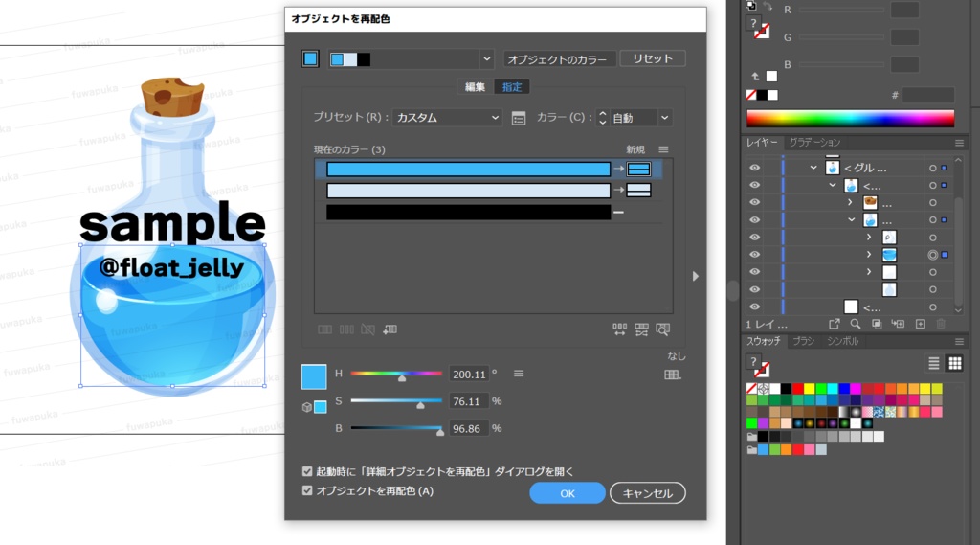Click default fill and stroke icon in Color panel
980x545 pixels.
point(752,6)
